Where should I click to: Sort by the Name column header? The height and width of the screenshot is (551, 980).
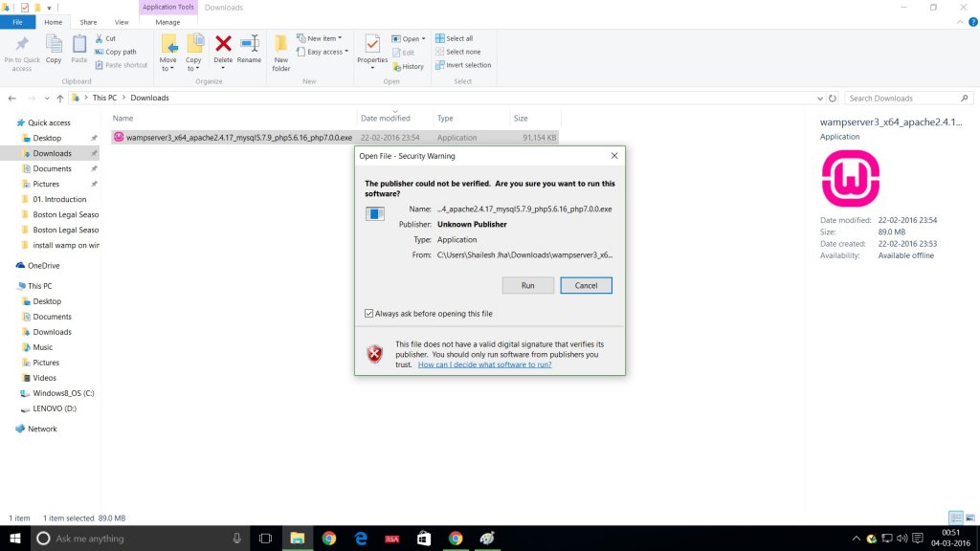click(x=123, y=118)
